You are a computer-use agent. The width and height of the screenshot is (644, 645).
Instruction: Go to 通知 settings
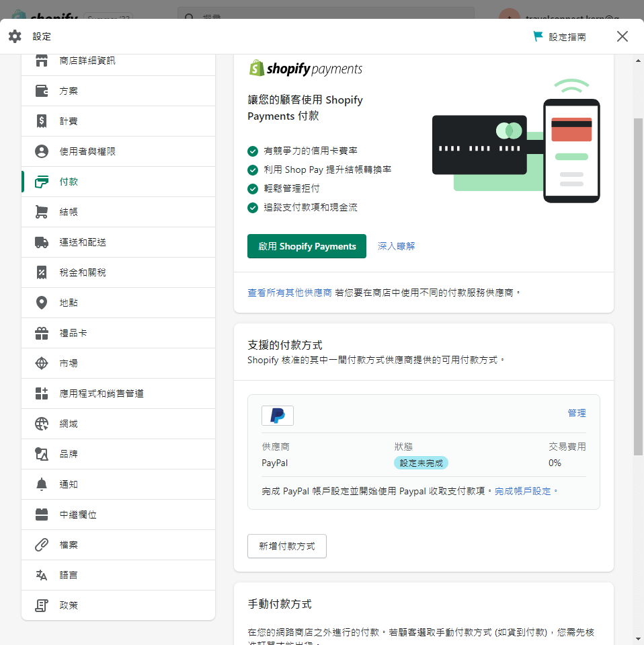(118, 484)
